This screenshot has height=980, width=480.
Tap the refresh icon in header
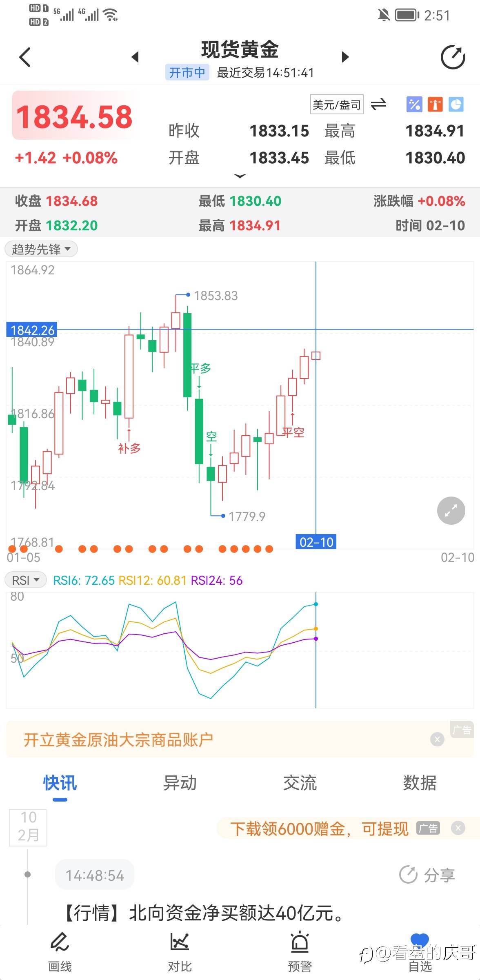coord(453,57)
